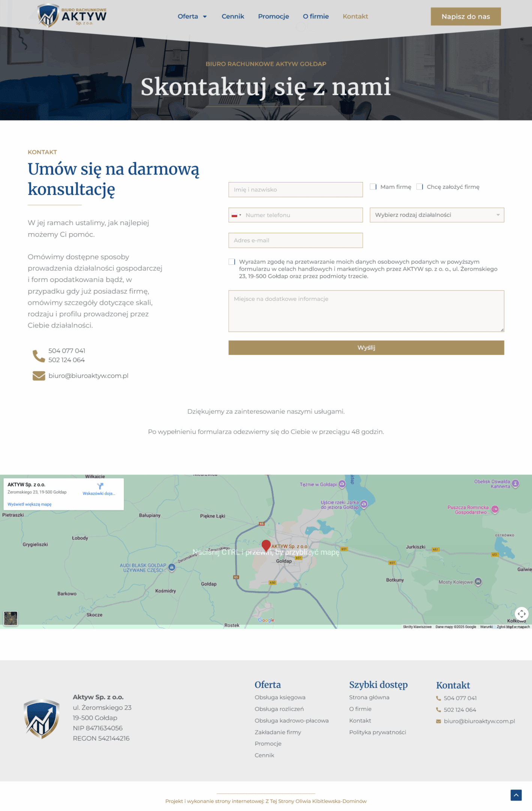Go to the Cennik menu item
The height and width of the screenshot is (811, 532).
pyautogui.click(x=233, y=17)
